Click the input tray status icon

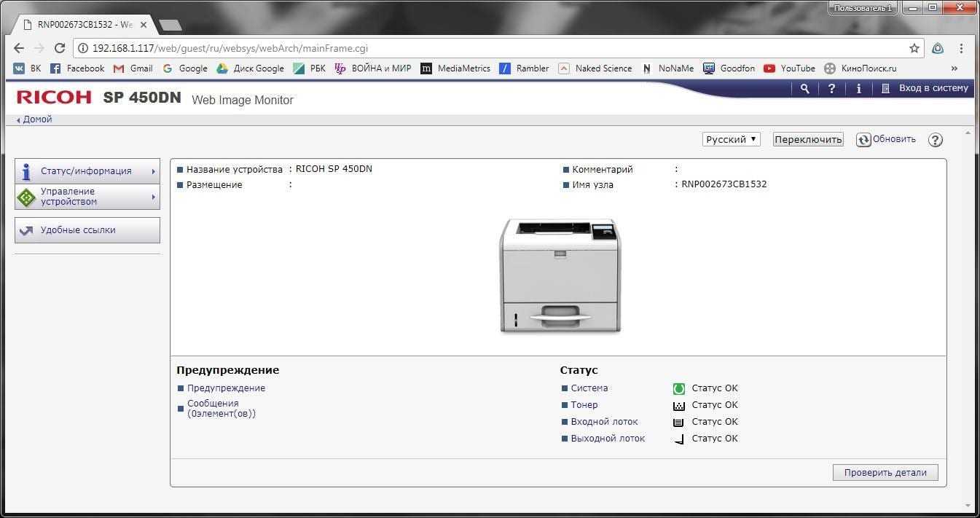[x=679, y=423]
